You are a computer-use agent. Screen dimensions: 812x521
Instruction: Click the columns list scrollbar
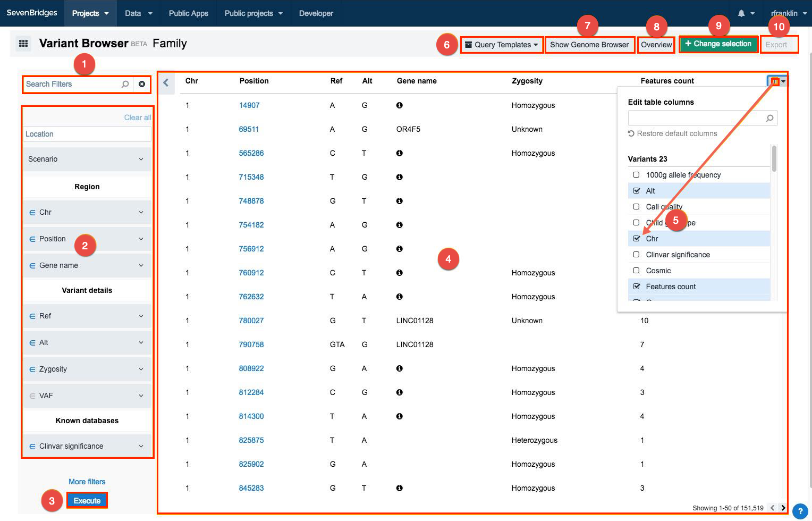[x=774, y=158]
